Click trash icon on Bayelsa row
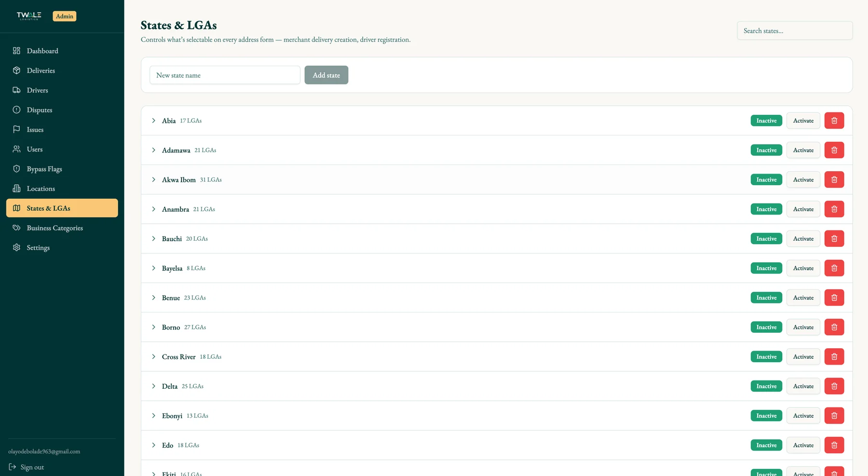This screenshot has height=476, width=868. [834, 268]
